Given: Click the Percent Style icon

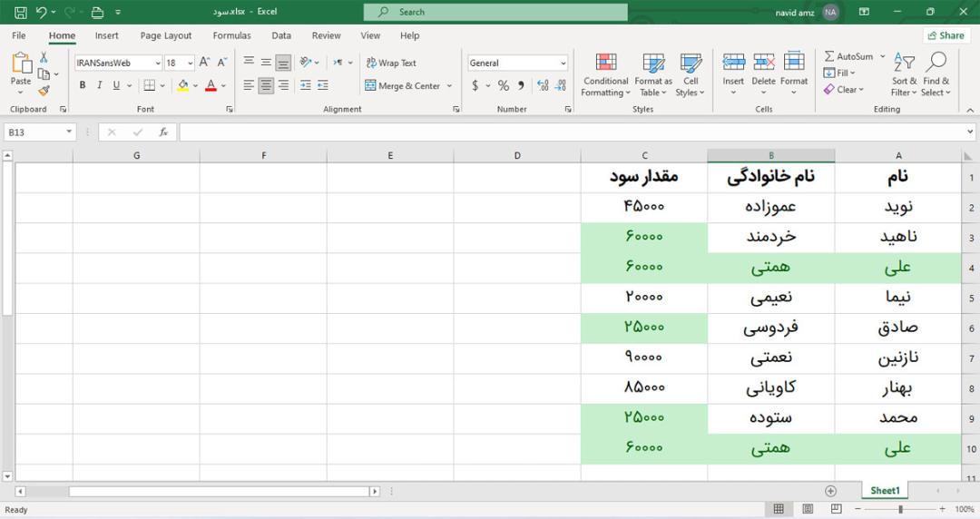Looking at the screenshot, I should click(x=503, y=85).
